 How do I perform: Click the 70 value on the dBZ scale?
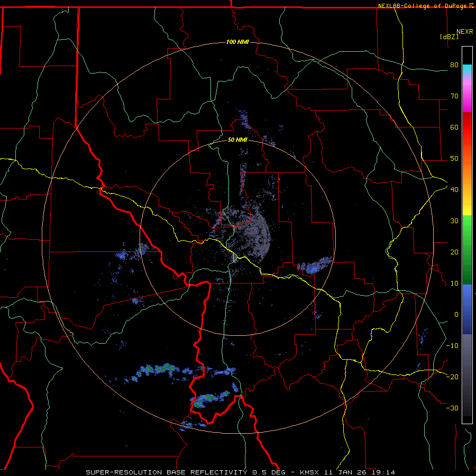click(x=454, y=96)
